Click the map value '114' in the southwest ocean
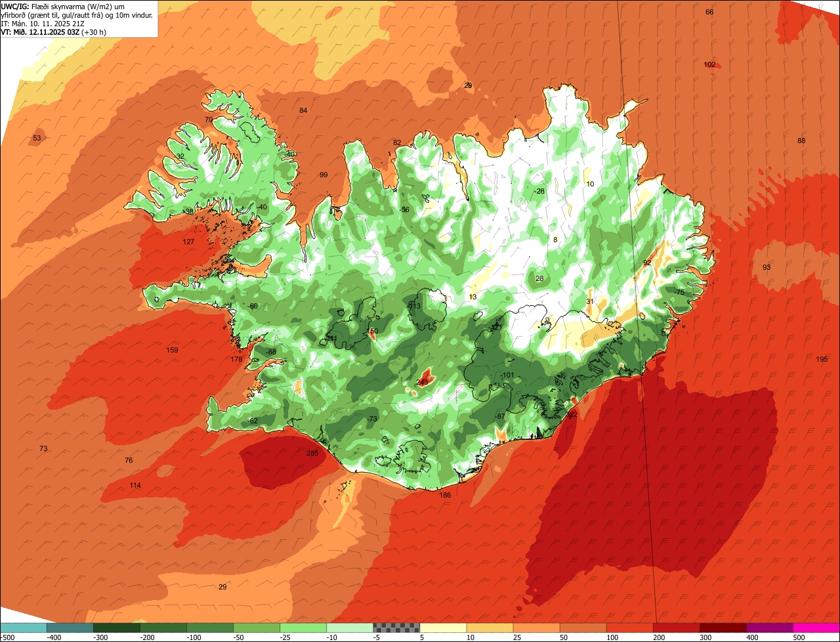This screenshot has height=642, width=840. [135, 485]
